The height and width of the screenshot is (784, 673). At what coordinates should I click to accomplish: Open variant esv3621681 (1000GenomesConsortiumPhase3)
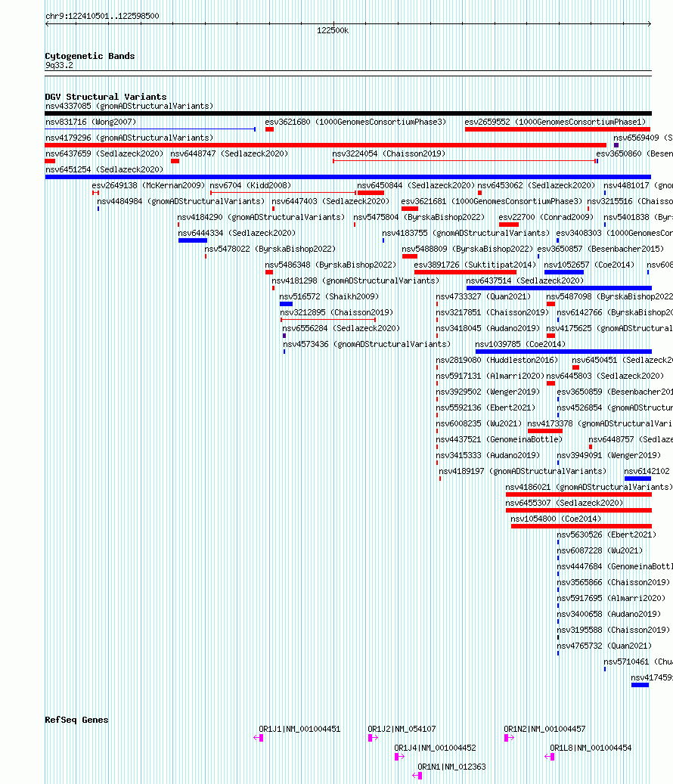click(x=492, y=202)
